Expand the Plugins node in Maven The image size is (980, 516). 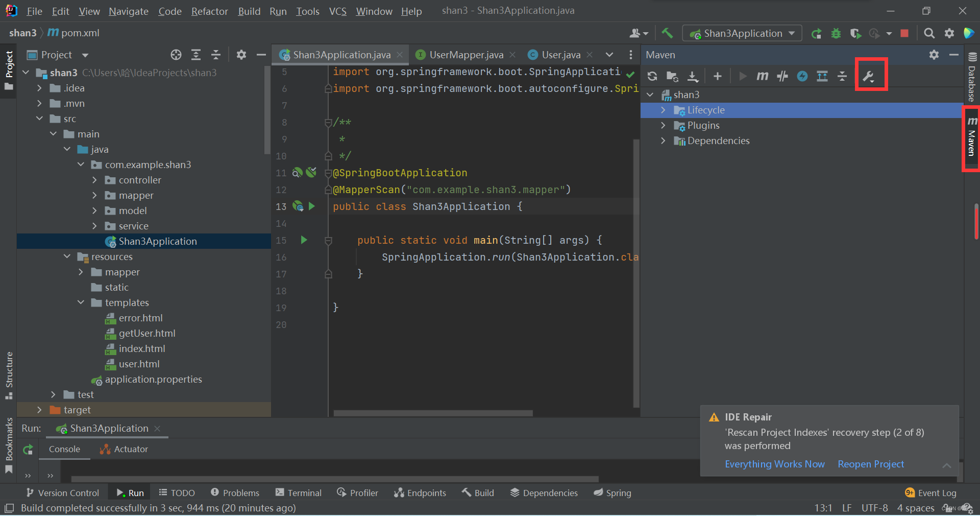663,125
